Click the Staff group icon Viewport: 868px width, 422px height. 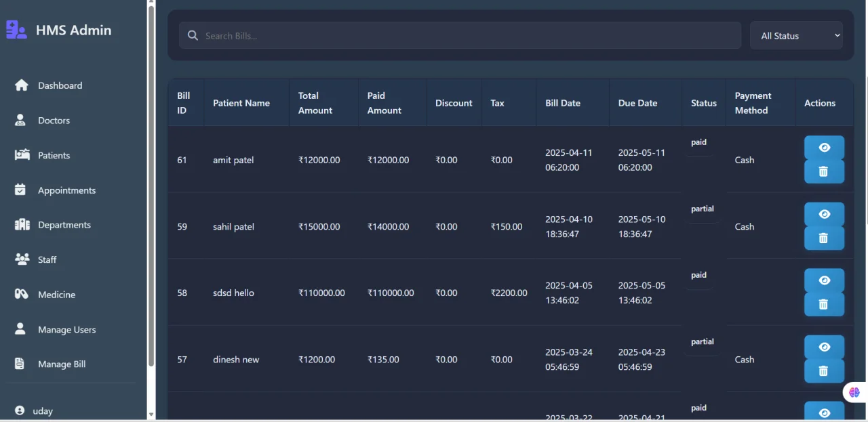tap(22, 259)
